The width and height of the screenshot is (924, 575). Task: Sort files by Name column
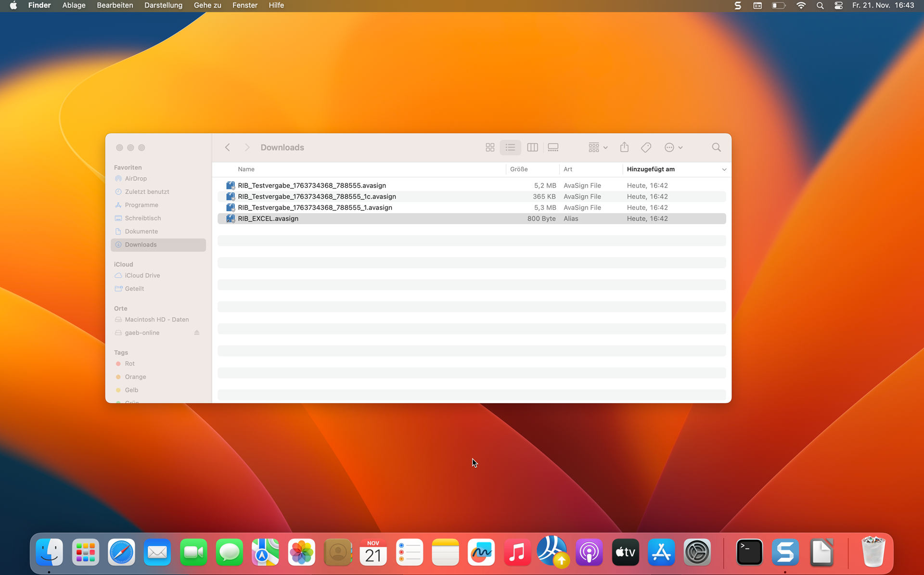246,169
